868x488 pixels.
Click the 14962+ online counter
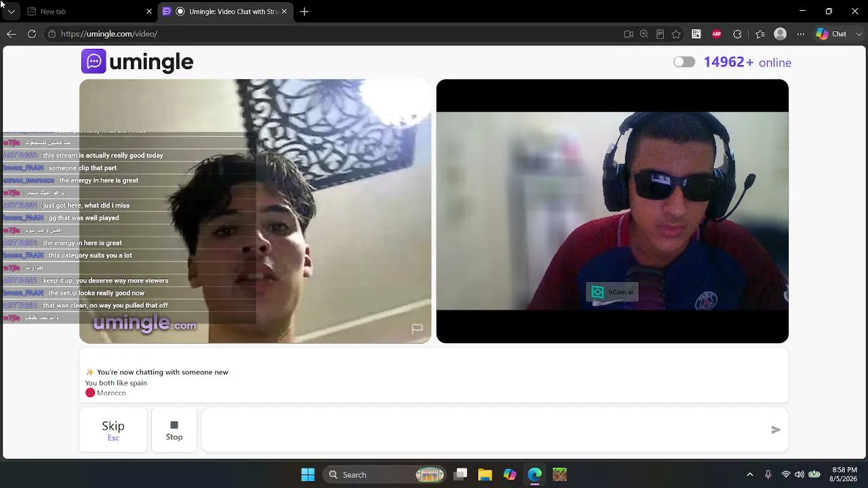[747, 62]
